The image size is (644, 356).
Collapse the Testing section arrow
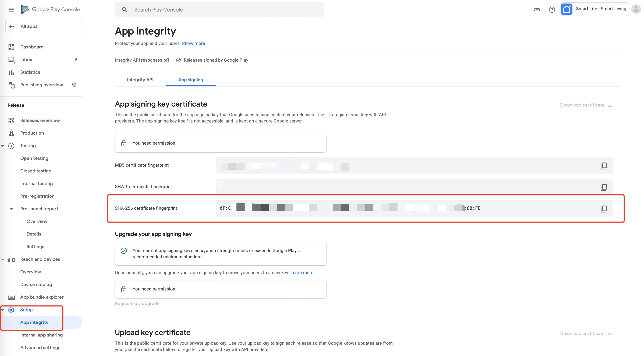coord(3,146)
